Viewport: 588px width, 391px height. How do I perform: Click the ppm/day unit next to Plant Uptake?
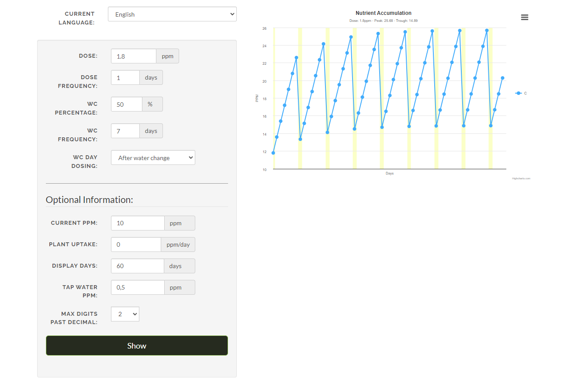pos(178,244)
